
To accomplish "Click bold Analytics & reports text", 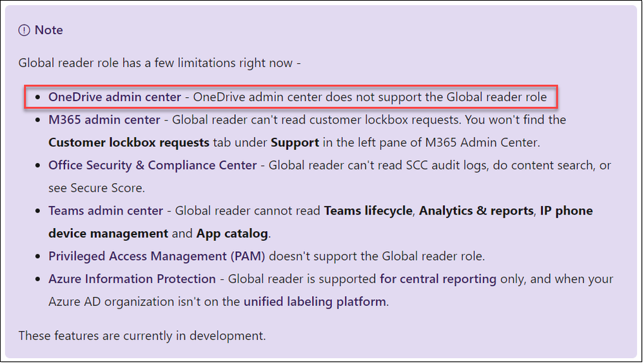I will pyautogui.click(x=476, y=211).
